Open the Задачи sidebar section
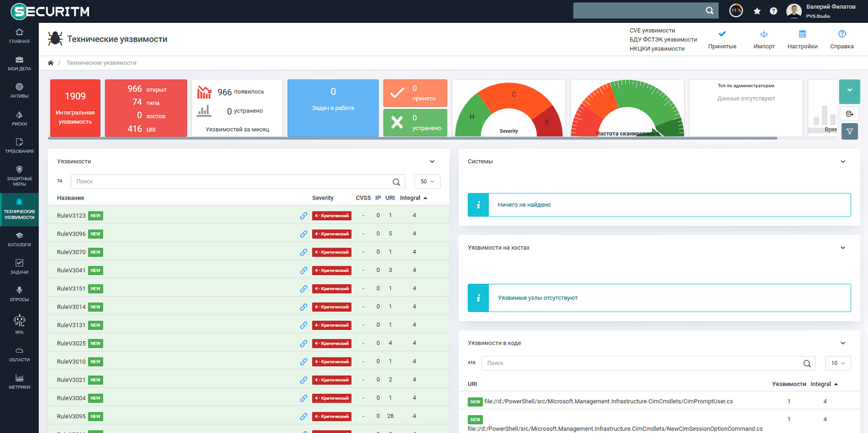868x433 pixels. point(19,267)
